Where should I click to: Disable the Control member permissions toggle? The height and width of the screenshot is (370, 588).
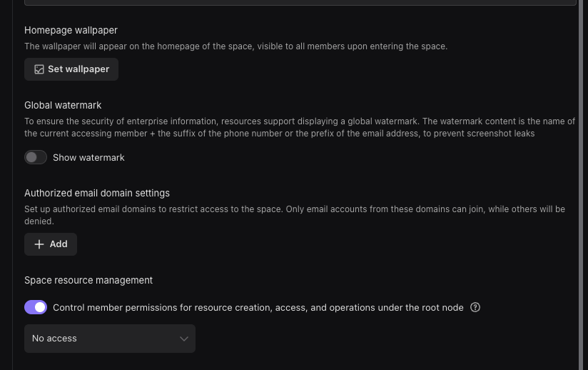coord(36,307)
